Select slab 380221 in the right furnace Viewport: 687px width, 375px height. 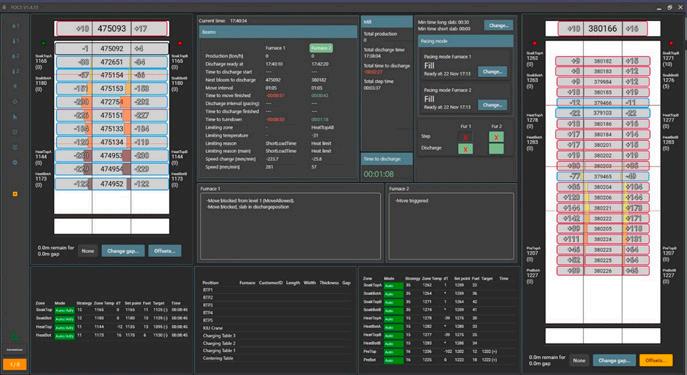[x=603, y=208]
